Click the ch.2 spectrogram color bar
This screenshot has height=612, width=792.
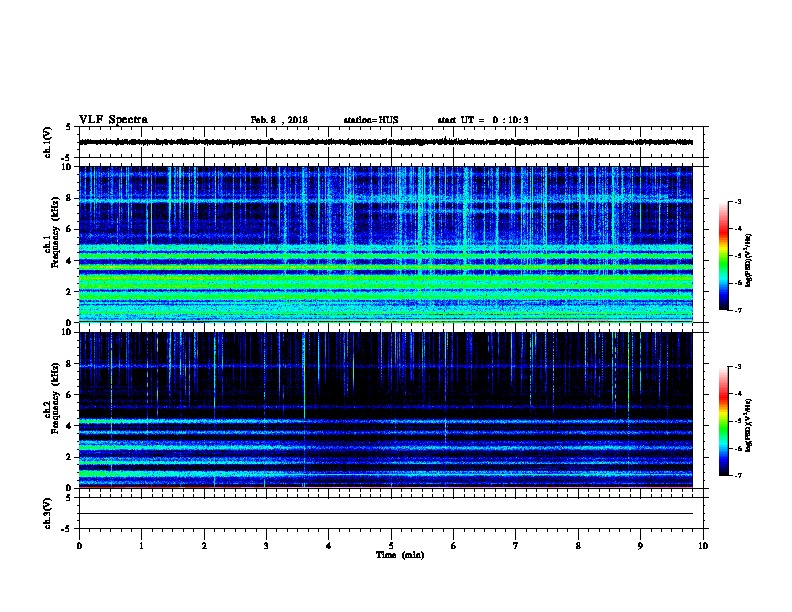[x=723, y=421]
